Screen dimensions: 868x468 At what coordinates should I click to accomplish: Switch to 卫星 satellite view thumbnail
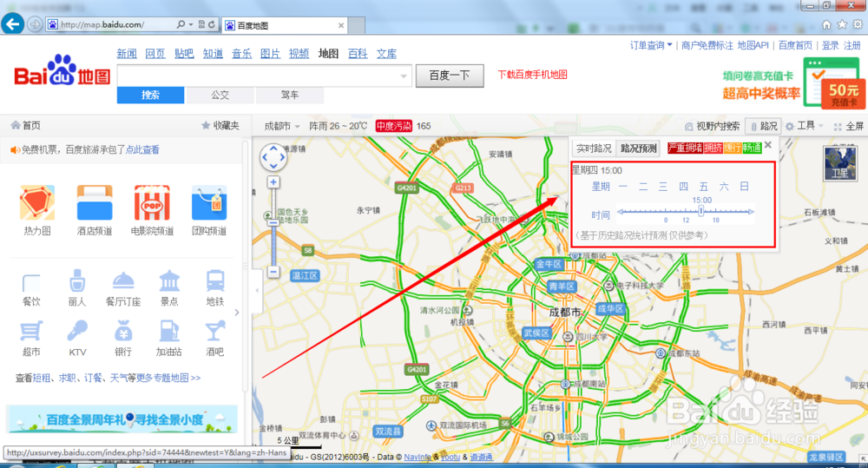[839, 163]
